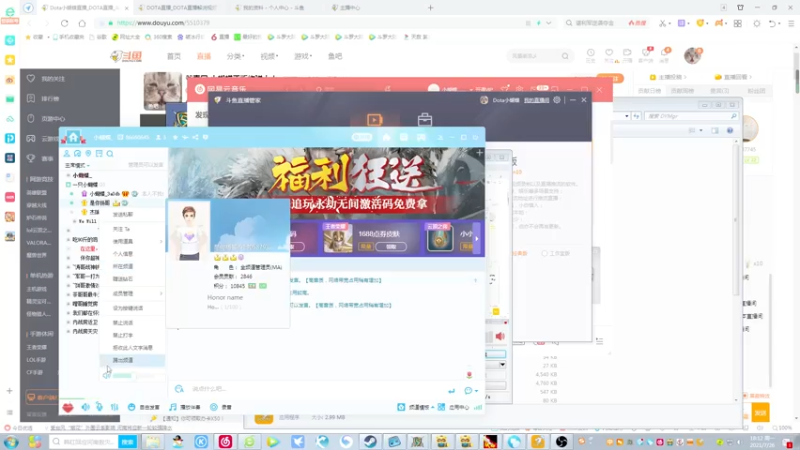Open the view options dropdown in explorer toolbar
The width and height of the screenshot is (800, 450).
701,131
